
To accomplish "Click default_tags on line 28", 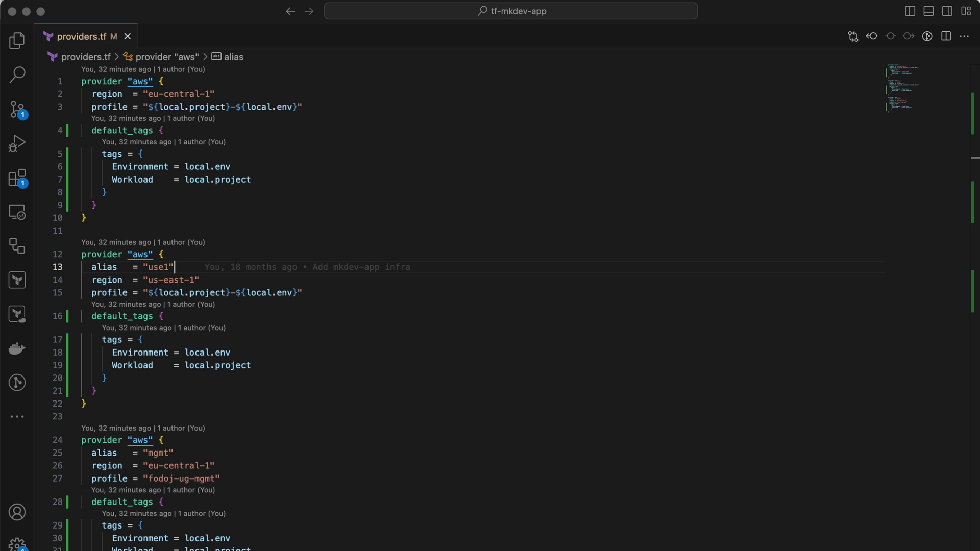I will [122, 502].
